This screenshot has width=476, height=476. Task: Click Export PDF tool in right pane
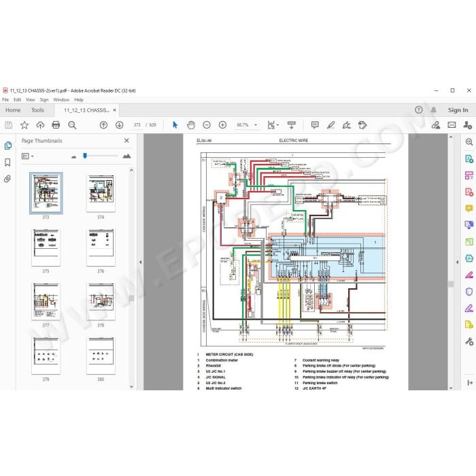click(469, 158)
